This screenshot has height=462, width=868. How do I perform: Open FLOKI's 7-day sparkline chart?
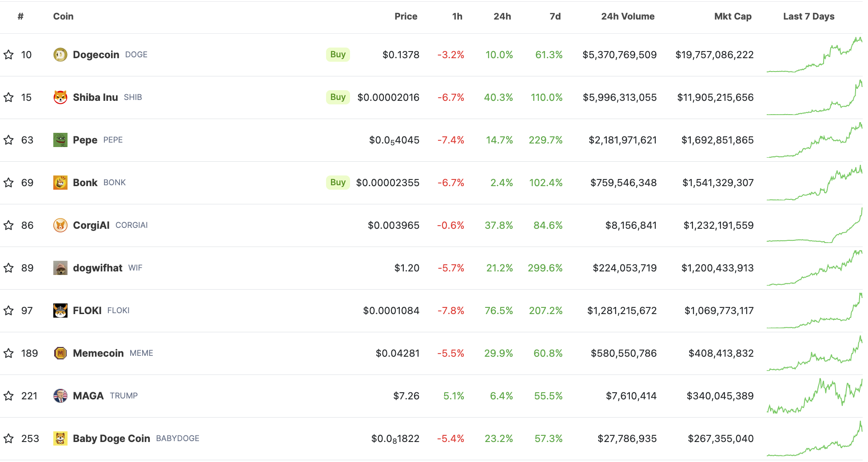tap(814, 311)
